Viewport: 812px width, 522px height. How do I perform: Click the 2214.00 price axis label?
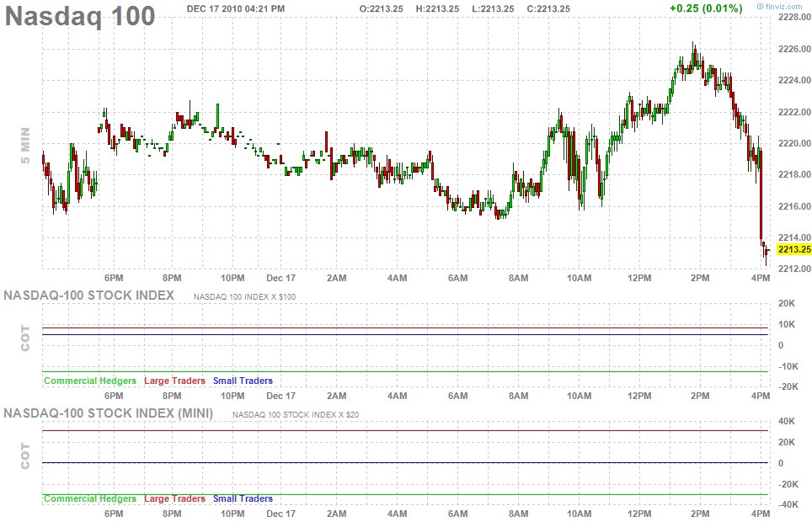click(x=794, y=237)
